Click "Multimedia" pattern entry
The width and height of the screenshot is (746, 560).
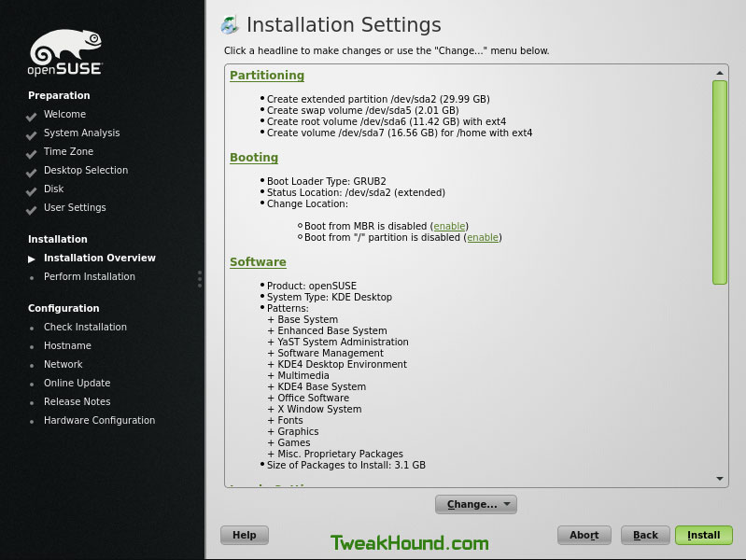tap(303, 376)
